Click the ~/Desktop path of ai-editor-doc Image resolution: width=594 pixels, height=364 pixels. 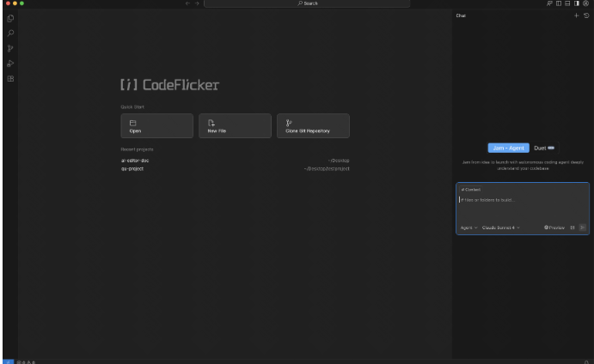point(339,161)
